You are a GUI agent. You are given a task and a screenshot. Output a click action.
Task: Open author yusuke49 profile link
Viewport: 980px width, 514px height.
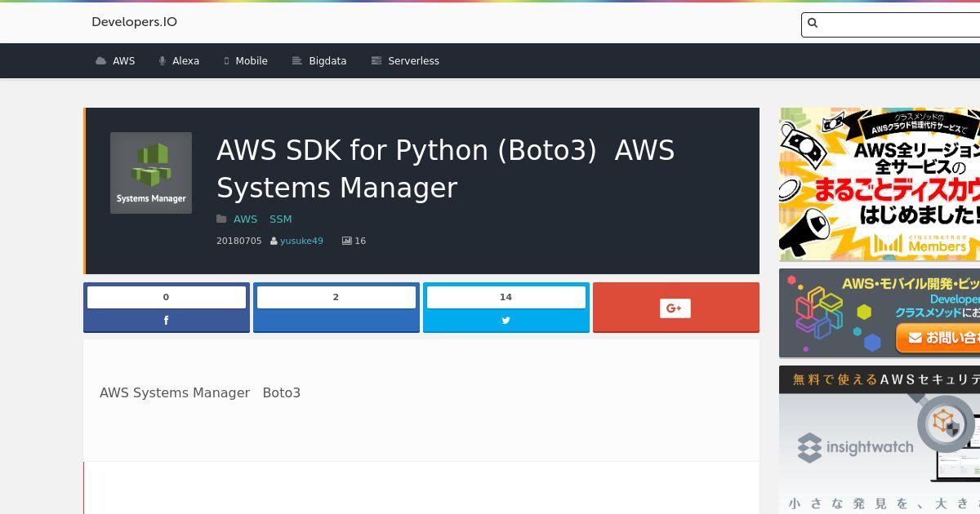(301, 241)
